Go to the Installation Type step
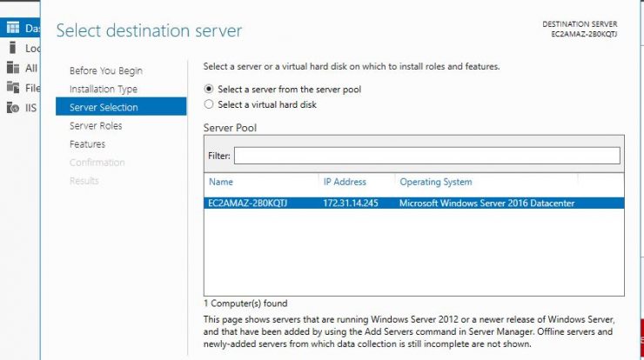This screenshot has width=644, height=360. 104,89
